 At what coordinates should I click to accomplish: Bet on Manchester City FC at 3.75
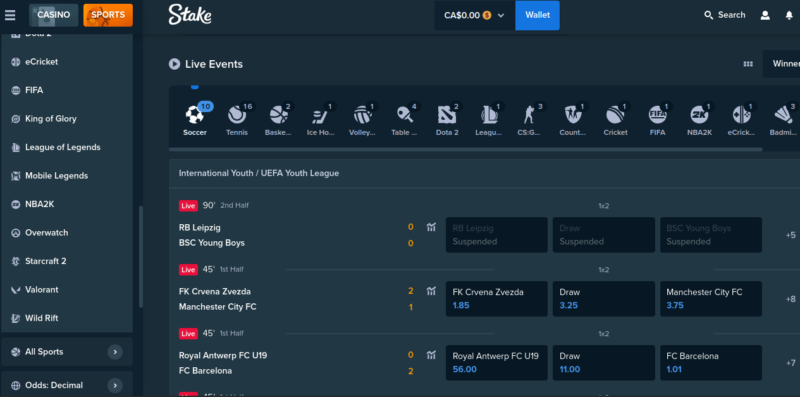711,299
